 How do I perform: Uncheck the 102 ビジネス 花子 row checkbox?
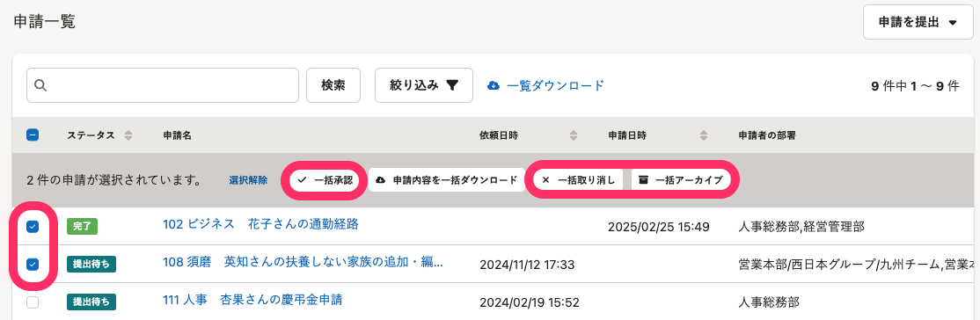coord(33,227)
